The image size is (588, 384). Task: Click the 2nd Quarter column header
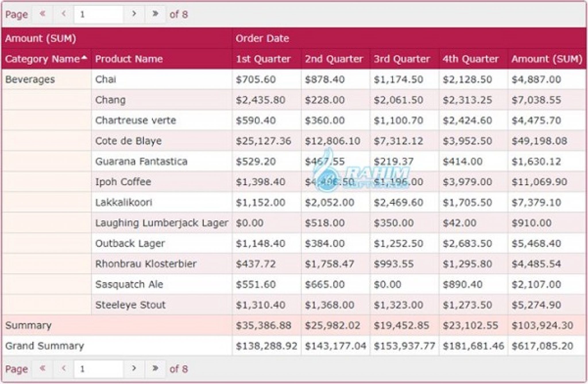[x=334, y=59]
